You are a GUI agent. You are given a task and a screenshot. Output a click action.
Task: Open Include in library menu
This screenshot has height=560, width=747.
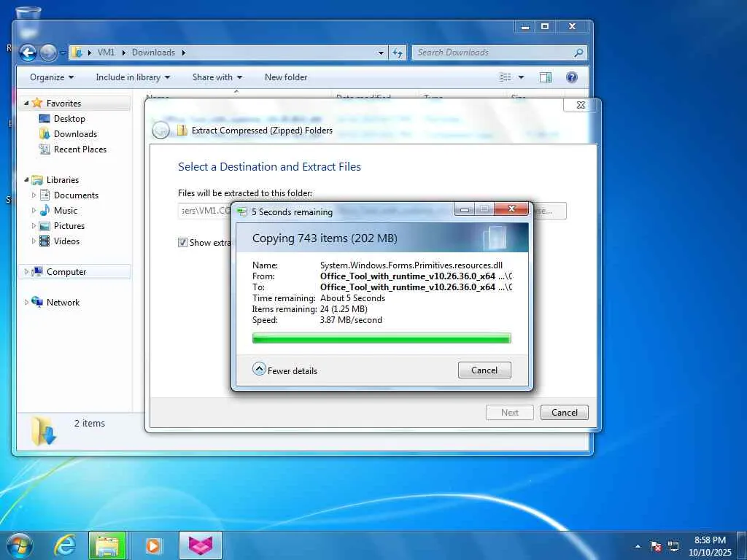pyautogui.click(x=133, y=77)
